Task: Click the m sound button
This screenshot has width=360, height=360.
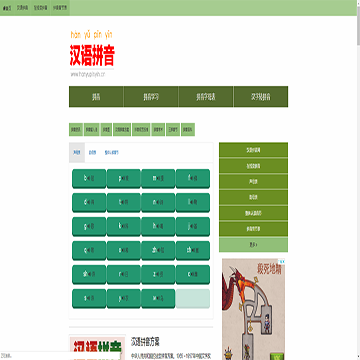Action: (158, 179)
